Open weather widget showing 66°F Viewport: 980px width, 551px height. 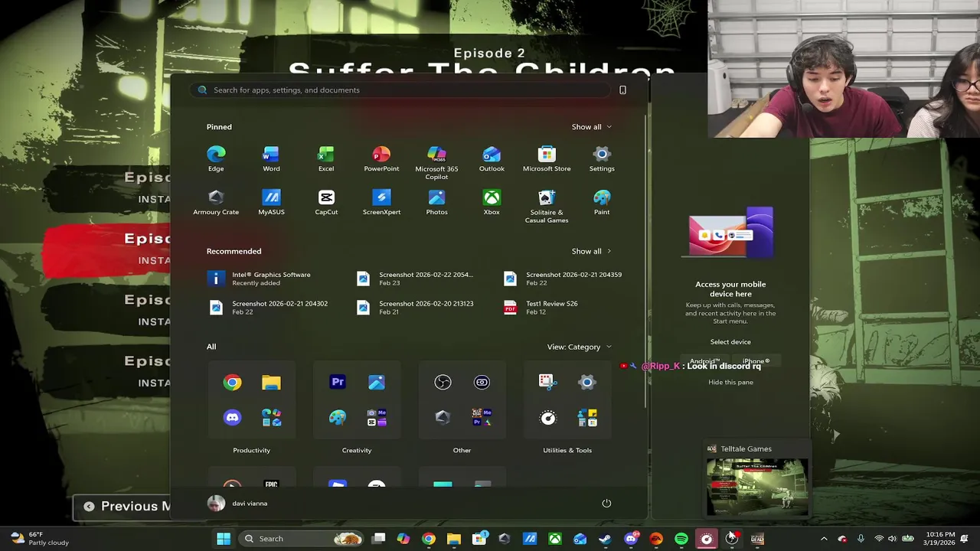[x=40, y=539]
